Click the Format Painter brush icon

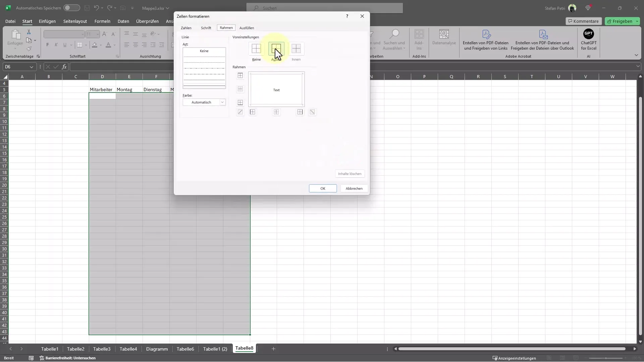(29, 49)
